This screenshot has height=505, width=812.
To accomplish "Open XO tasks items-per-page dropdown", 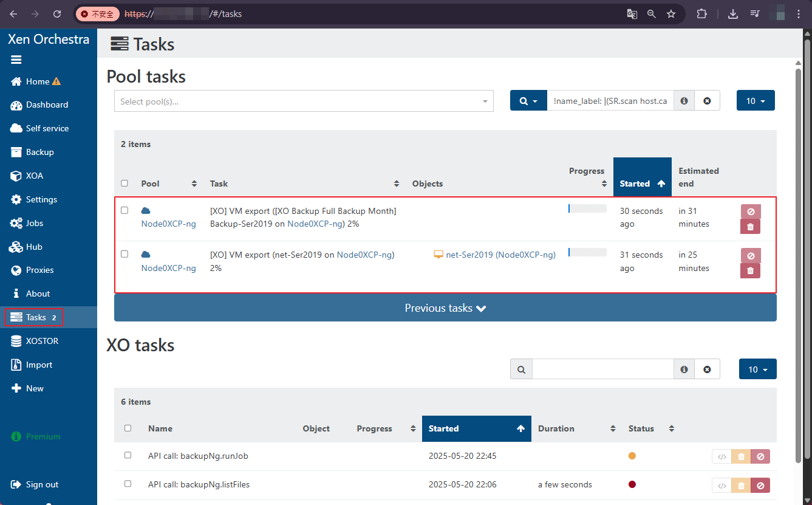I will 758,369.
